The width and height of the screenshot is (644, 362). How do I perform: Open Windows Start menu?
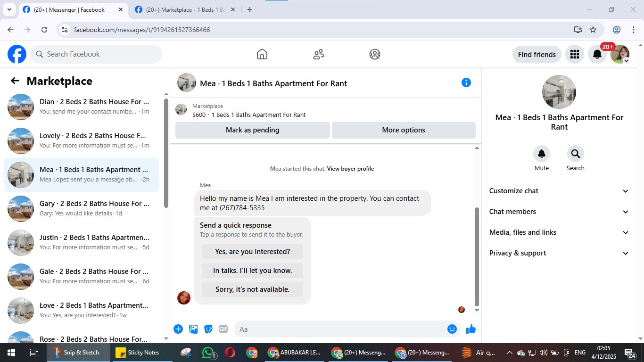(11, 353)
